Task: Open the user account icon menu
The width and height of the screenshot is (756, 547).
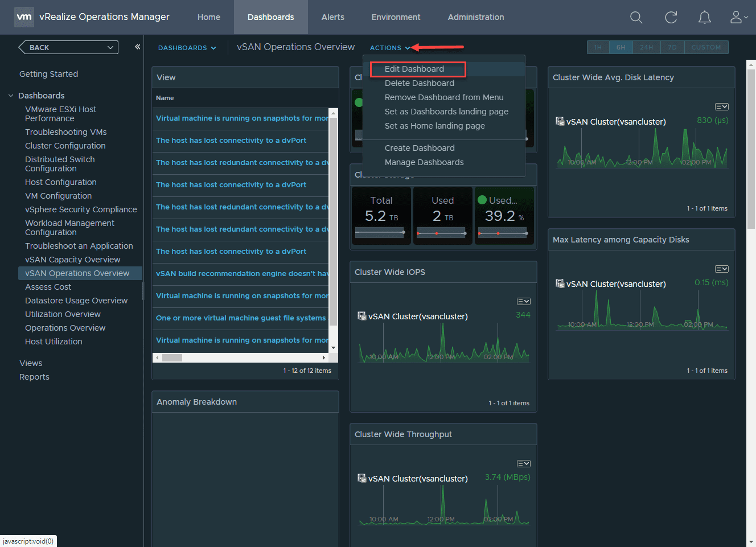Action: (736, 17)
